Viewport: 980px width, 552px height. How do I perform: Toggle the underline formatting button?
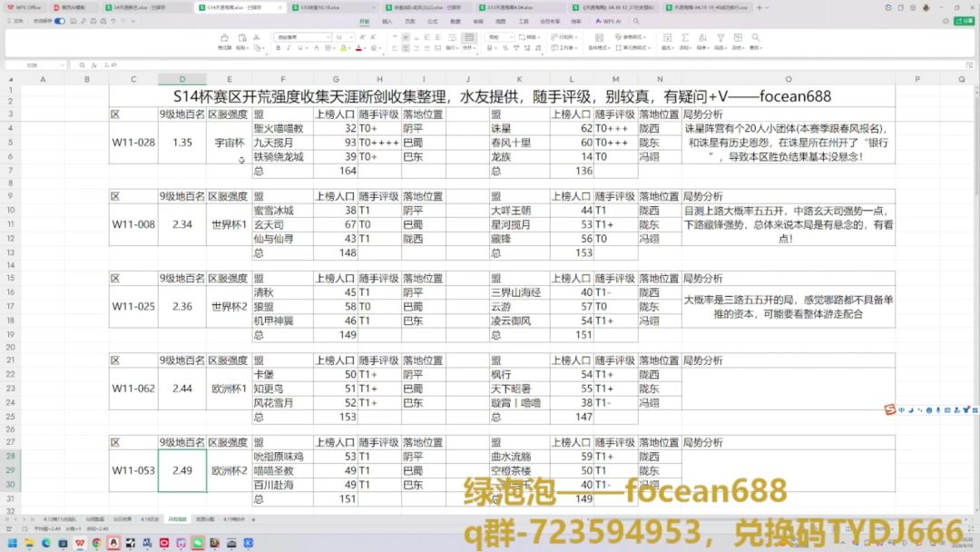(301, 48)
